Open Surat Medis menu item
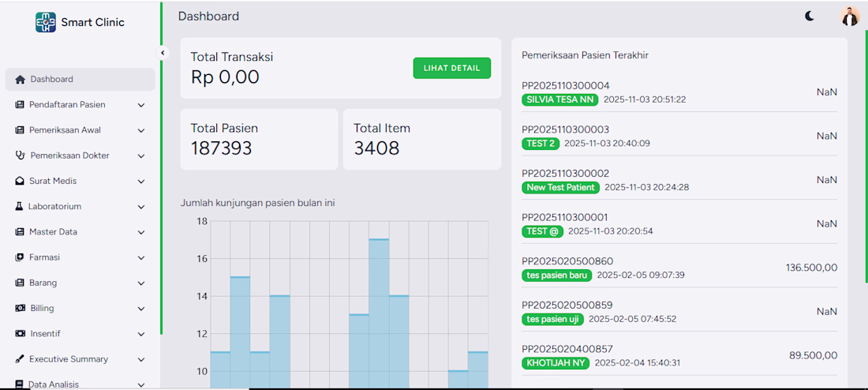868x390 pixels. click(x=80, y=181)
